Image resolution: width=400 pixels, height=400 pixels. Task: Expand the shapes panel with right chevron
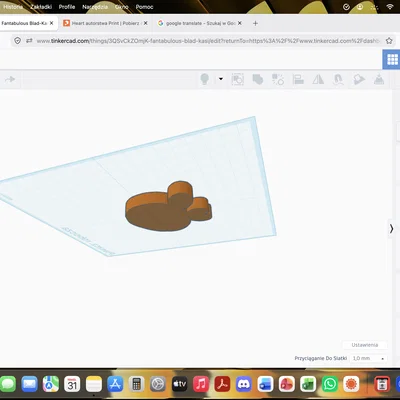391,229
